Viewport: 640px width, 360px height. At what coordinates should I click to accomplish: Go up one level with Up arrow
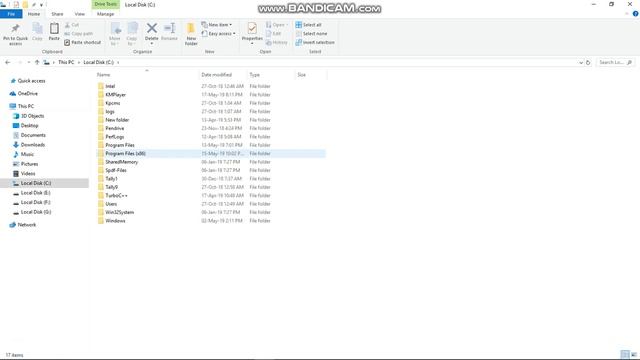click(37, 62)
